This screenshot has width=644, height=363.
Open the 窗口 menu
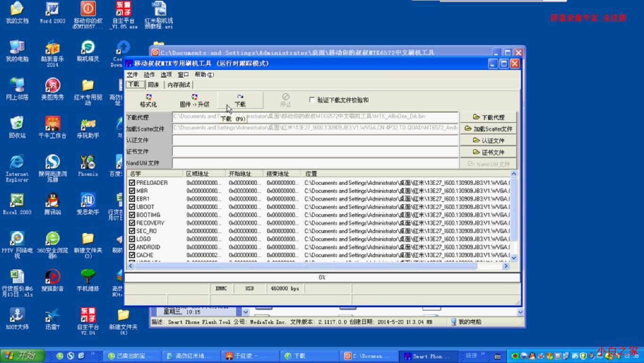pos(183,75)
